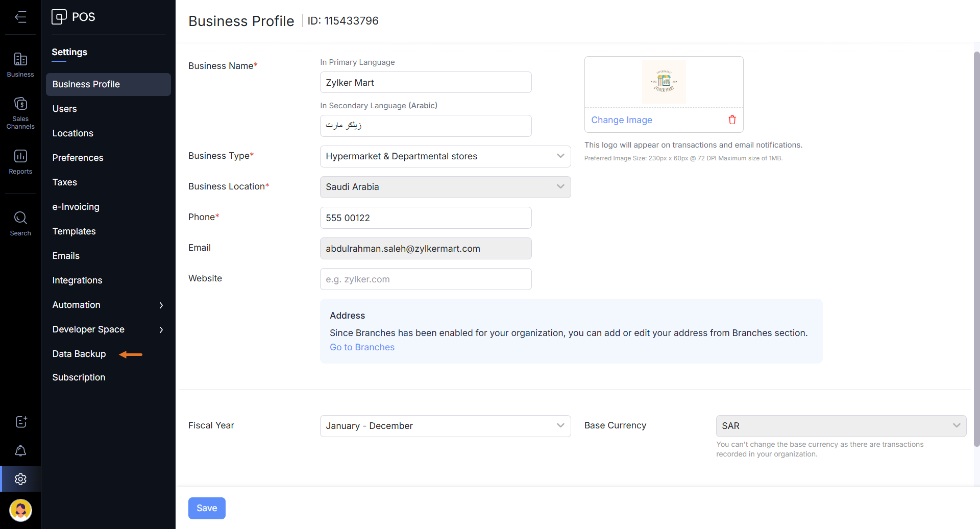Open the user profile avatar
The image size is (980, 529).
point(20,510)
